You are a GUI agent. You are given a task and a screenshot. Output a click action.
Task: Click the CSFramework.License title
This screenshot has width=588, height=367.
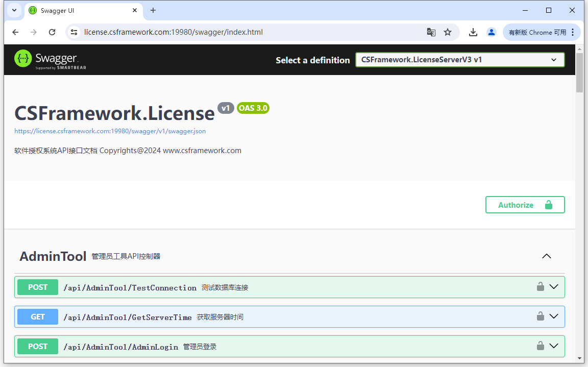[114, 113]
